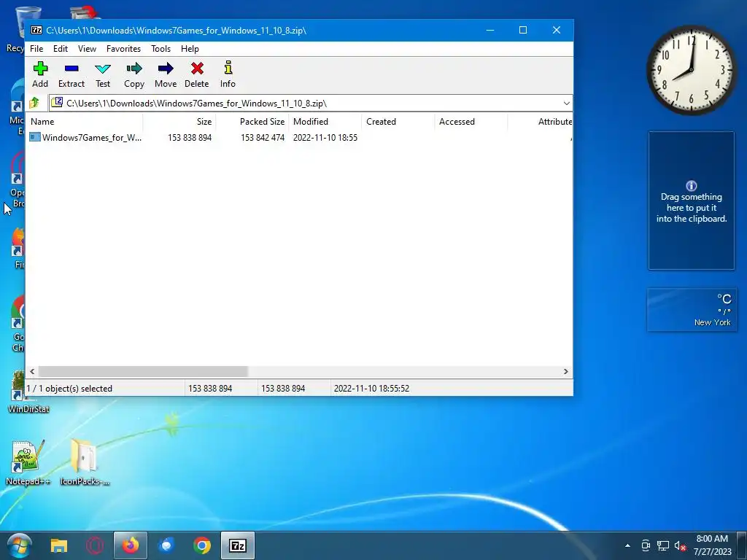Click the 2022-11-10 18:55:52 status entry
Viewport: 747px width, 560px height.
coord(371,388)
